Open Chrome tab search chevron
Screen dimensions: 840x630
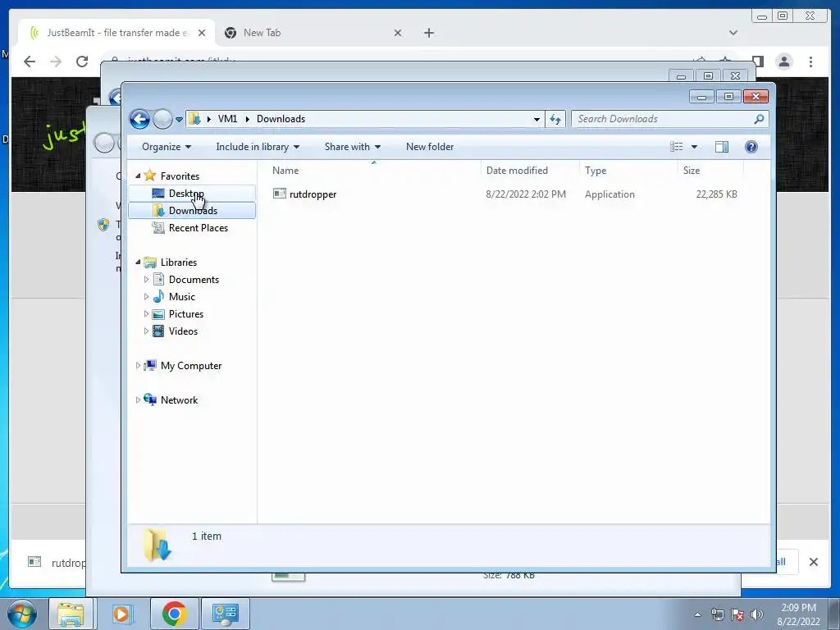(x=733, y=33)
